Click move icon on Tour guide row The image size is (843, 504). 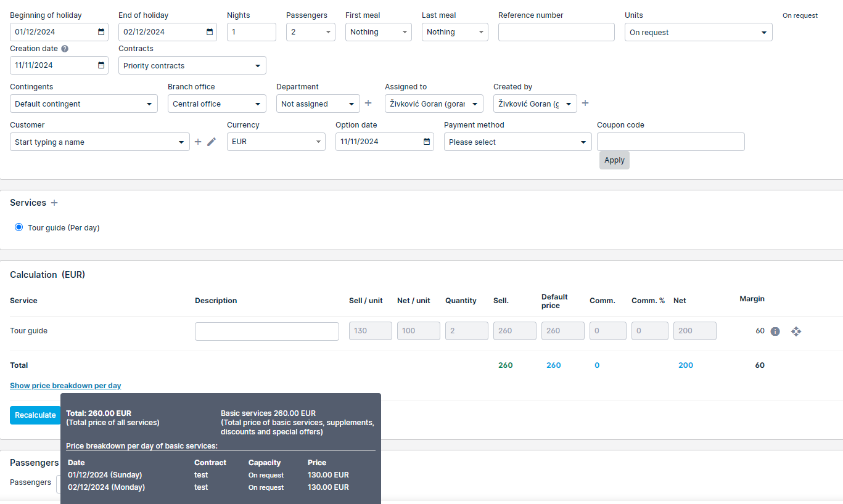pyautogui.click(x=796, y=331)
